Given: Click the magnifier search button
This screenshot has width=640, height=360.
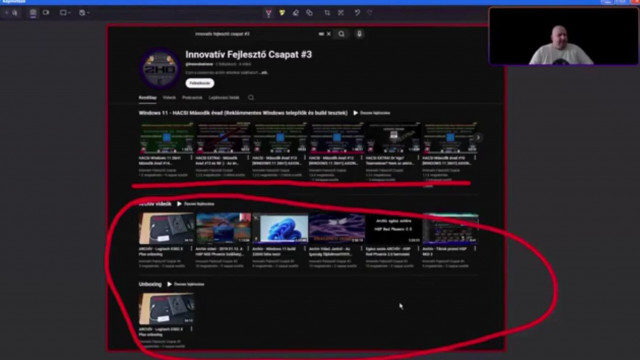Looking at the screenshot, I should click(341, 34).
